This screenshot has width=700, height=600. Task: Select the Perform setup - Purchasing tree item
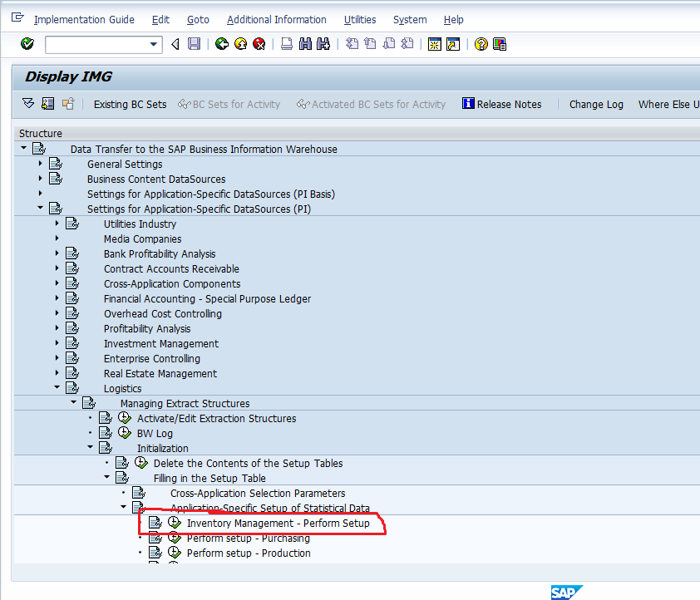point(248,538)
